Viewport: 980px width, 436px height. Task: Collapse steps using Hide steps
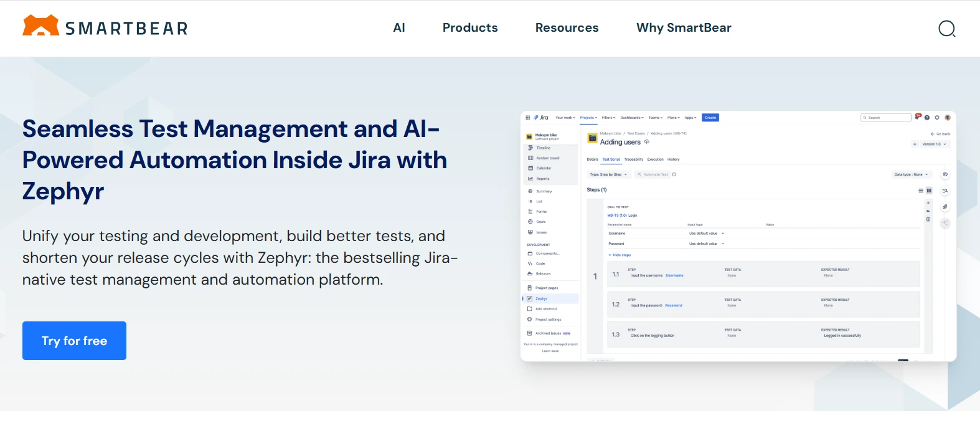(620, 255)
